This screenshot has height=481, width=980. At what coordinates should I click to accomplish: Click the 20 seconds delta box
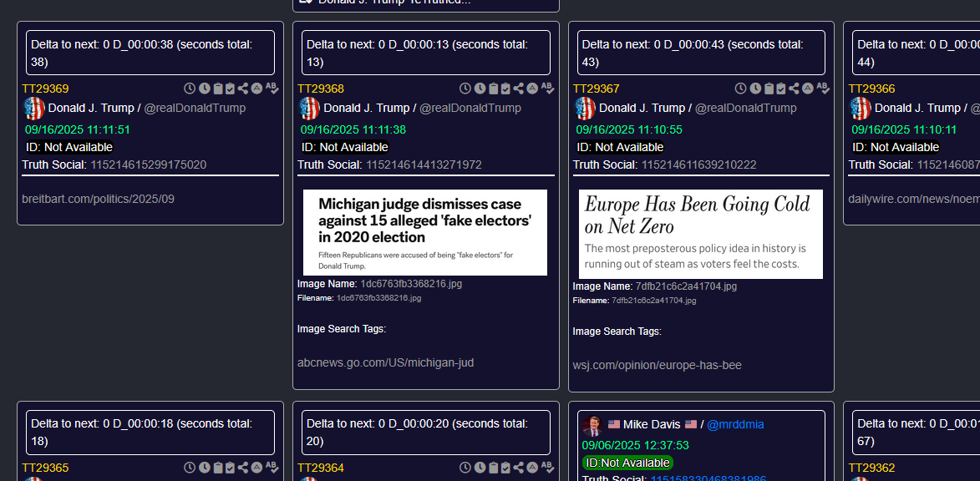click(x=425, y=433)
